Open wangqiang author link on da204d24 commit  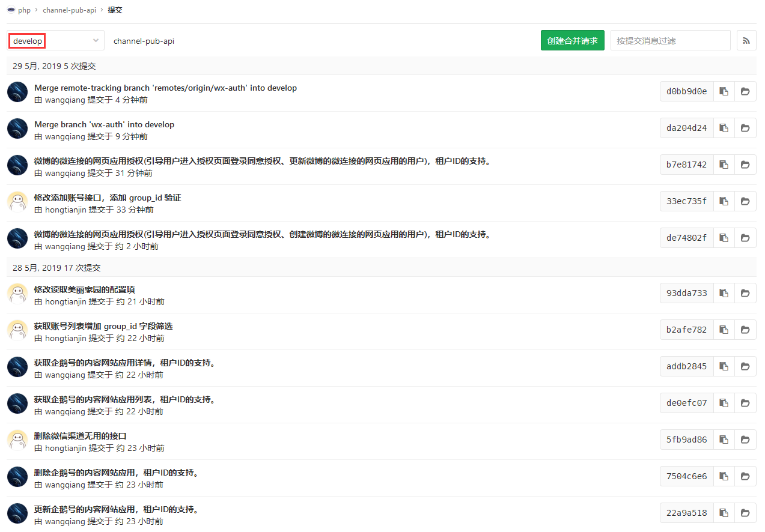click(65, 136)
